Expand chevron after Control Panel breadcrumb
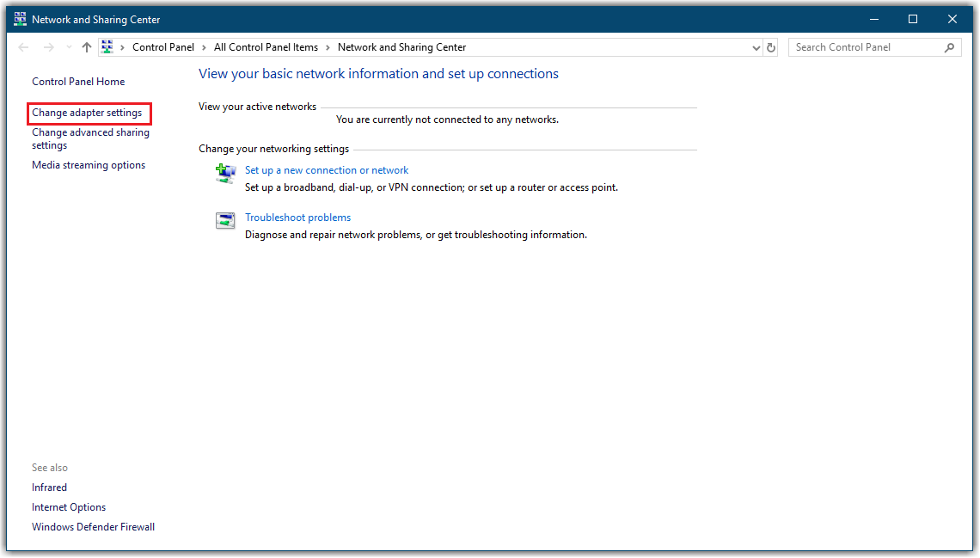Image resolution: width=980 pixels, height=558 pixels. tap(205, 47)
